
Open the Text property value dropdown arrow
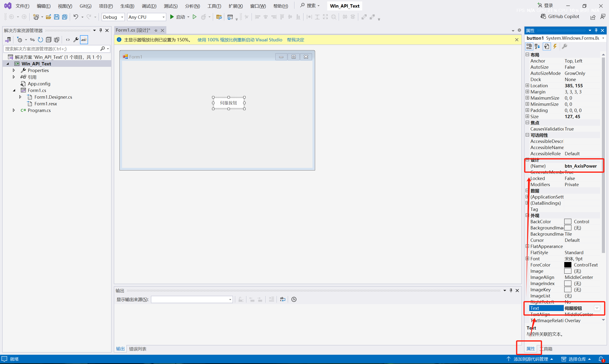point(597,308)
